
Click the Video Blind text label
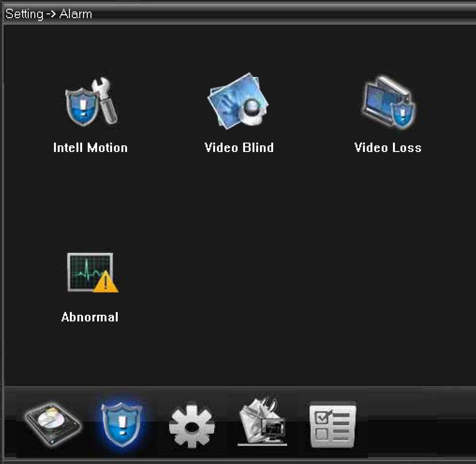pos(239,148)
